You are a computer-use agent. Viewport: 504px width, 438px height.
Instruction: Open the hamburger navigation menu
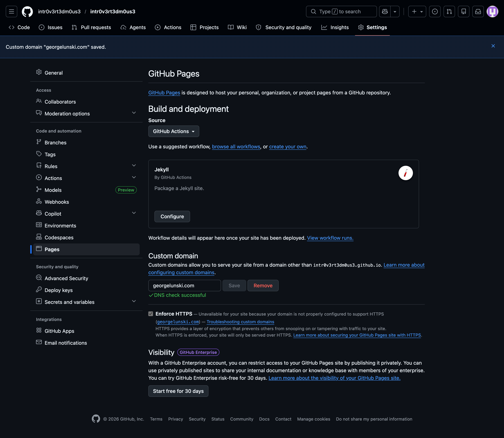12,12
